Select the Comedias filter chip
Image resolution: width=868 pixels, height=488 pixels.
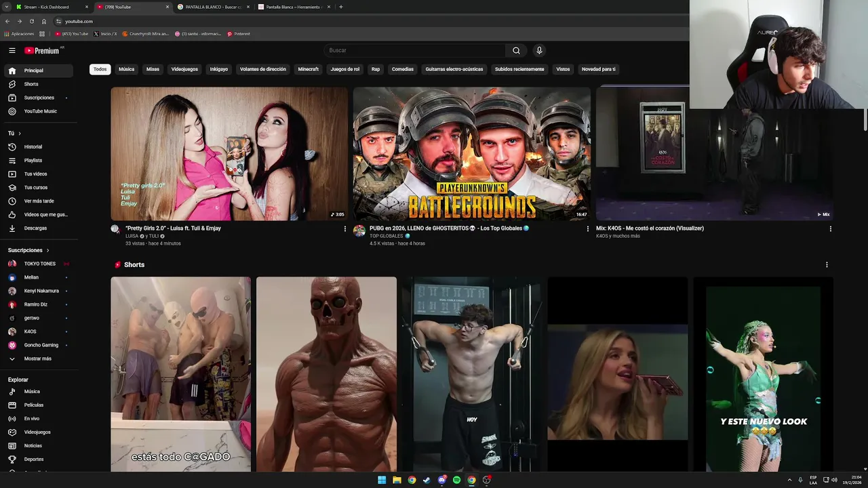(402, 69)
